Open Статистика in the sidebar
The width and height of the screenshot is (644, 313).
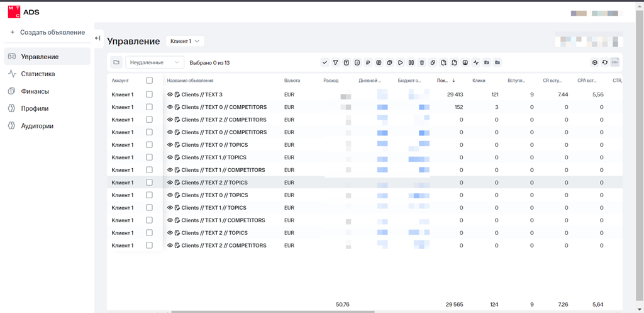pyautogui.click(x=38, y=74)
